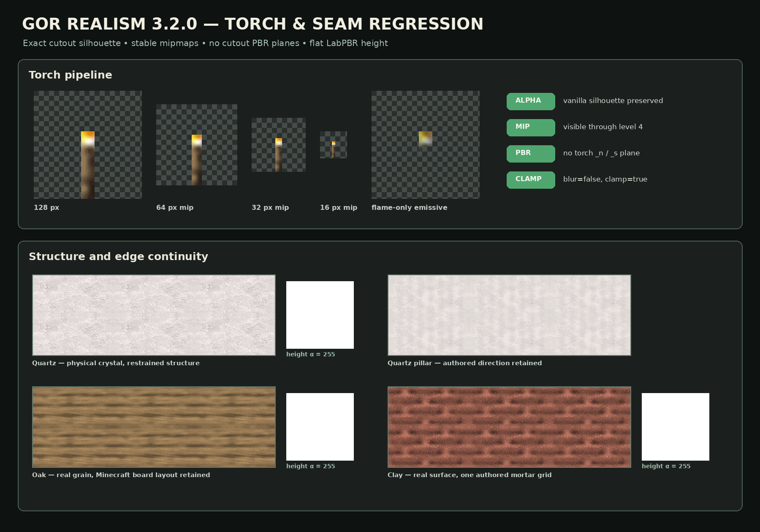This screenshot has height=532, width=760.
Task: Click the caption "Oak — real grain, Minecraft board layout retained"
Action: point(121,475)
